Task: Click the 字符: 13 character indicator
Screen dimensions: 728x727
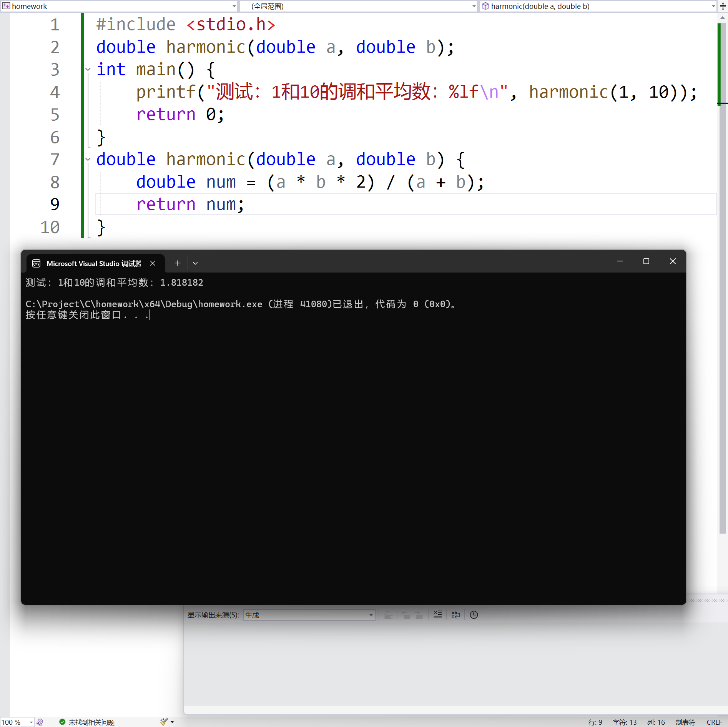Action: click(625, 722)
